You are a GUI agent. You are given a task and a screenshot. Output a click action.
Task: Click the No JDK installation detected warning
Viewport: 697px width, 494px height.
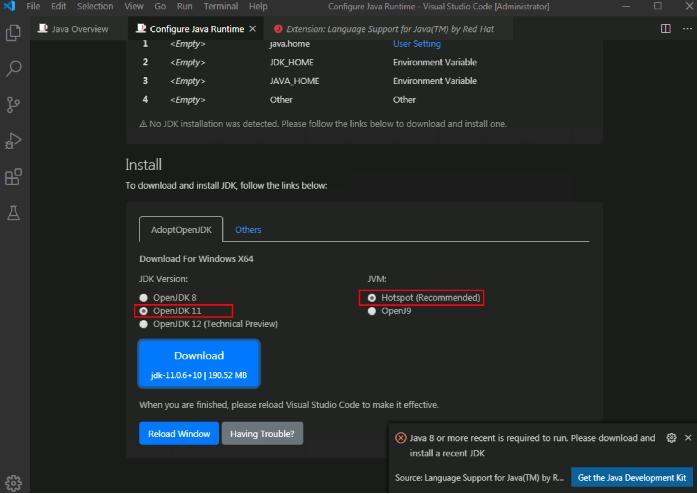point(323,124)
